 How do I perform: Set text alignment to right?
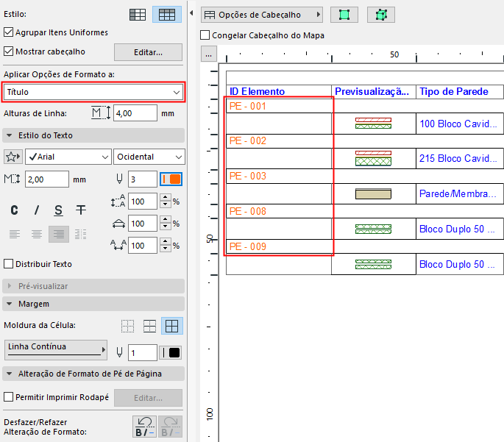click(x=59, y=234)
